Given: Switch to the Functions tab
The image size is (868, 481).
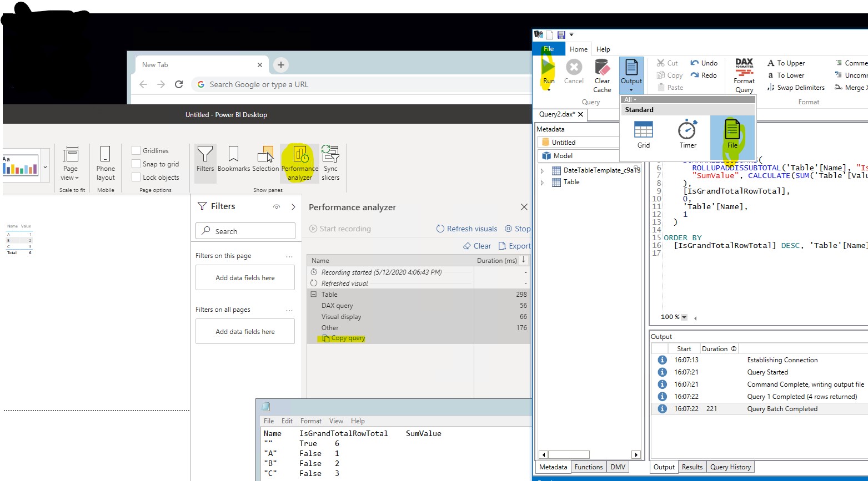Looking at the screenshot, I should [x=589, y=467].
